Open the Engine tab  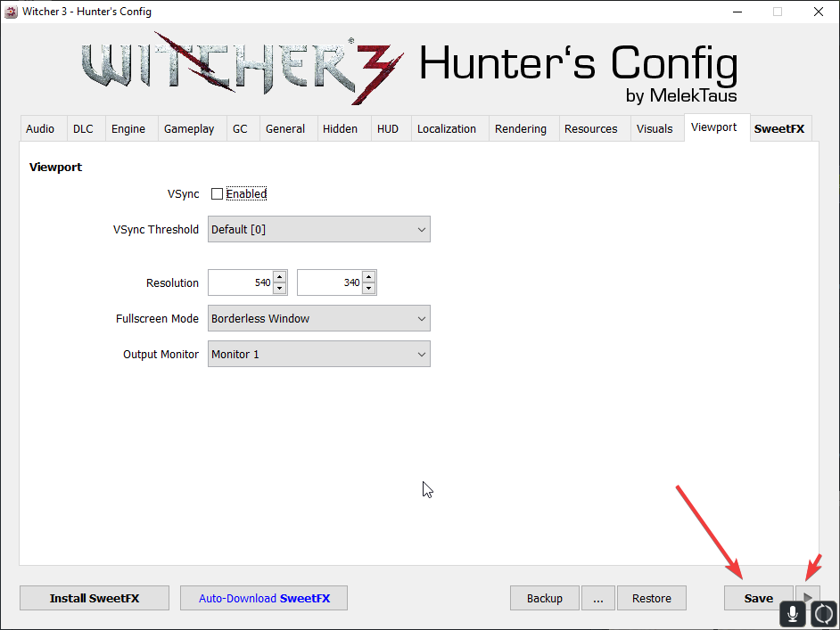(131, 128)
